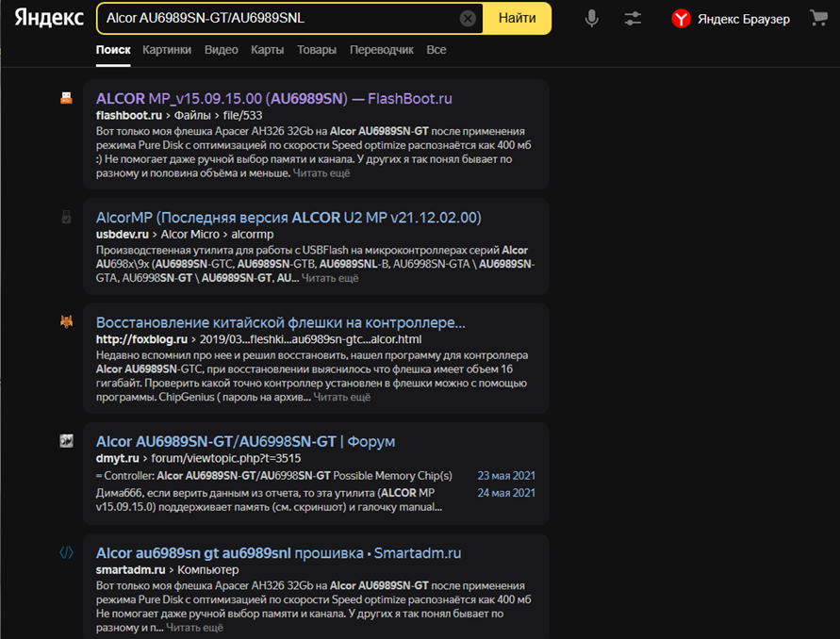Open the Карты tab

pyautogui.click(x=268, y=50)
